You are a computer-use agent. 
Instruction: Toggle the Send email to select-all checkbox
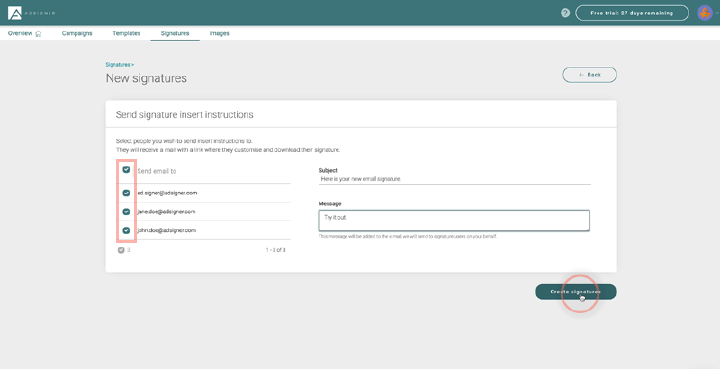pos(126,170)
